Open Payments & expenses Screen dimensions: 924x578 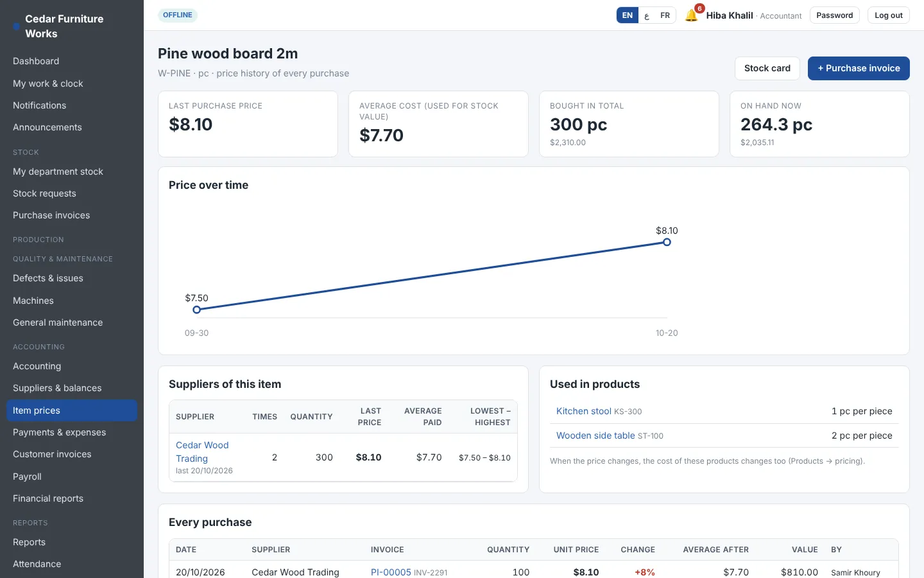[72, 432]
